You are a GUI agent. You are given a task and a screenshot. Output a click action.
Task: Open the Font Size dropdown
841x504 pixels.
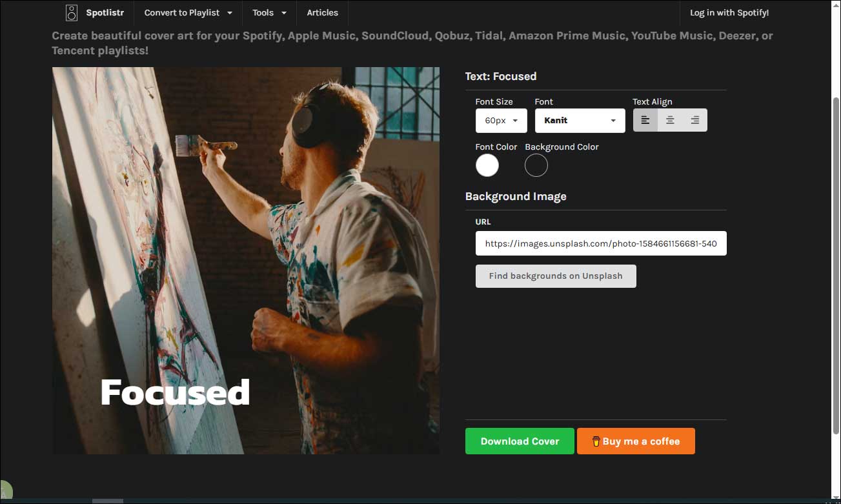tap(501, 121)
